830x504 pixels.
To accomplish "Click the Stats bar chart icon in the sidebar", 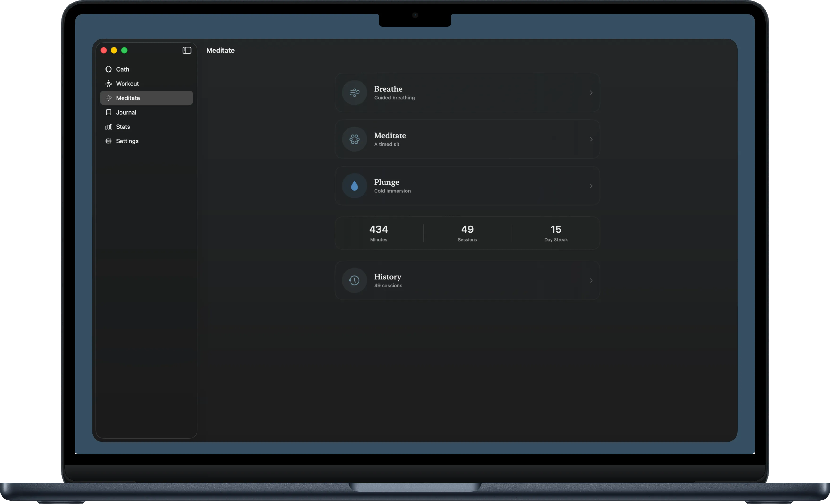I will tap(108, 127).
